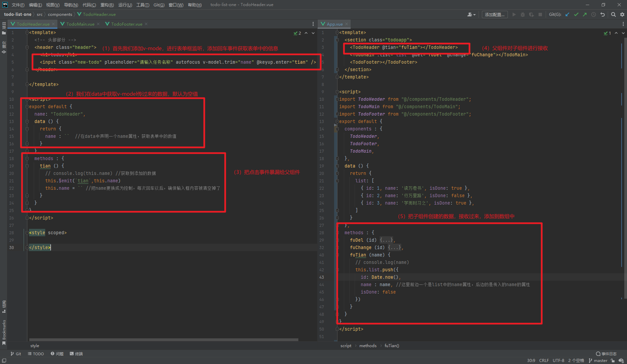
Task: Select the App.vue tab
Action: (334, 24)
